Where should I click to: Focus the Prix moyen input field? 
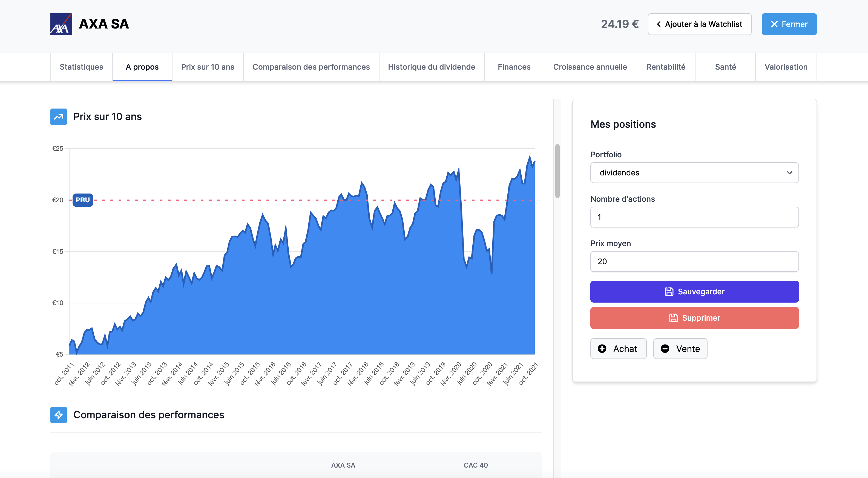pos(694,261)
